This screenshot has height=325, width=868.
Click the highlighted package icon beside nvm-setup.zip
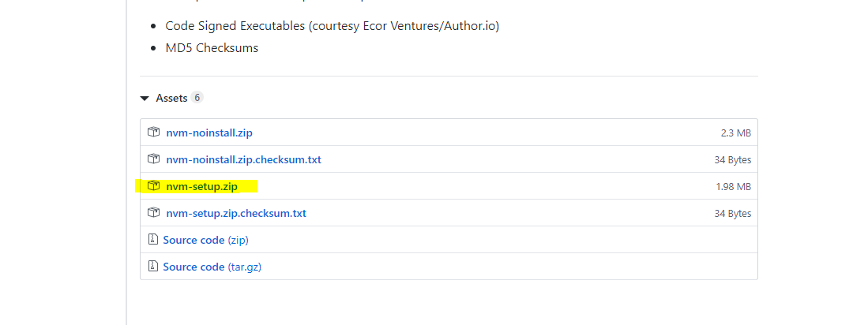[x=153, y=186]
